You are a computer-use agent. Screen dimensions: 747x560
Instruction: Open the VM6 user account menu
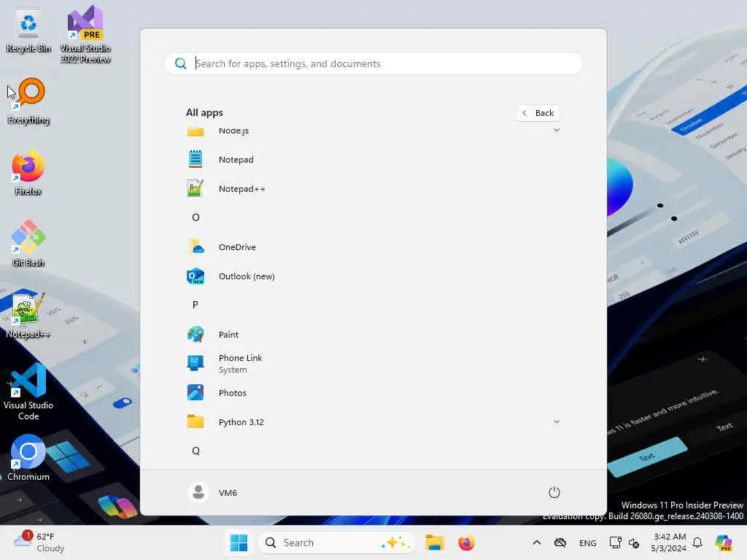point(212,492)
